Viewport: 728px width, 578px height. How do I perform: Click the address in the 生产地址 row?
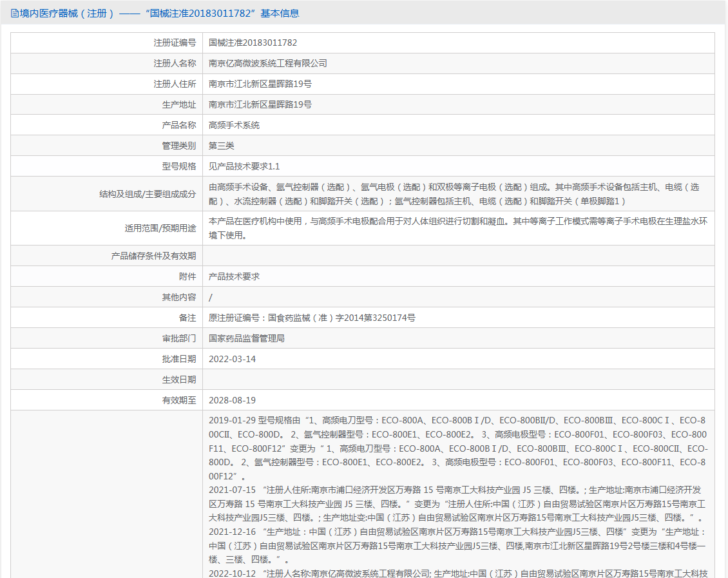click(260, 105)
